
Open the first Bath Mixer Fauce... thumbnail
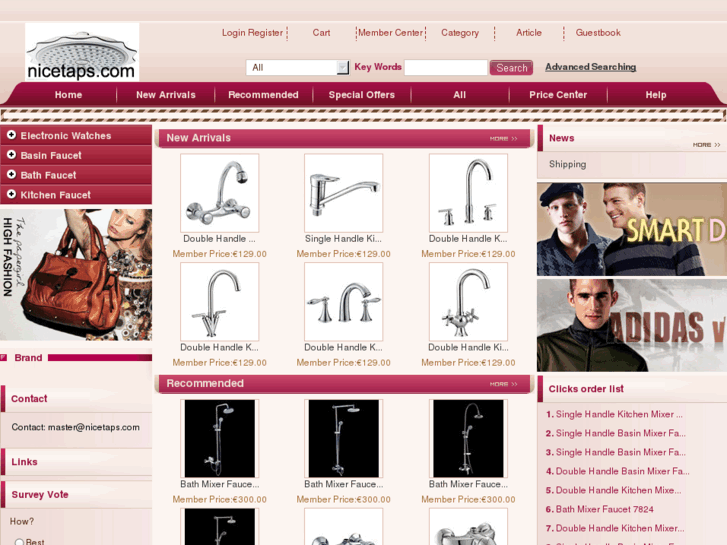coord(219,438)
